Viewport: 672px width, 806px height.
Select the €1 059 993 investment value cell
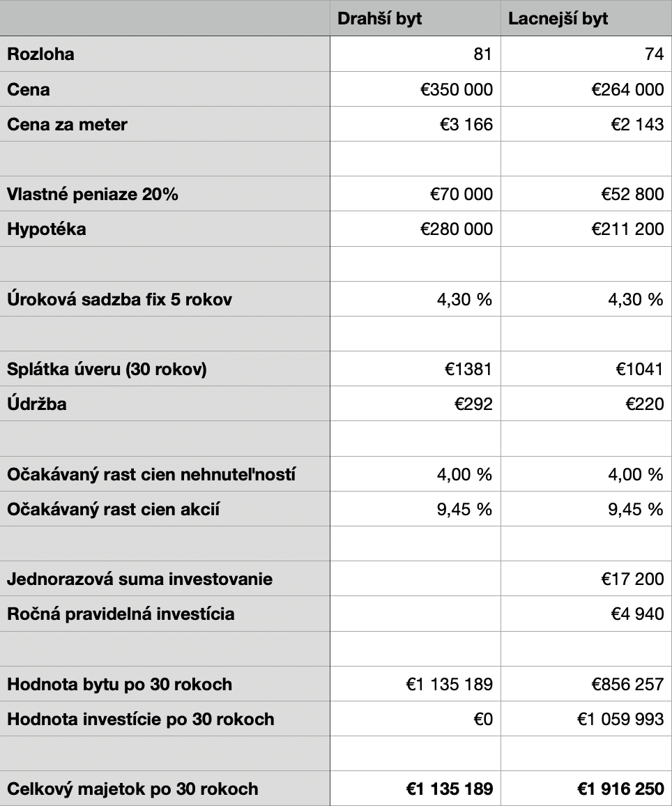(x=586, y=719)
